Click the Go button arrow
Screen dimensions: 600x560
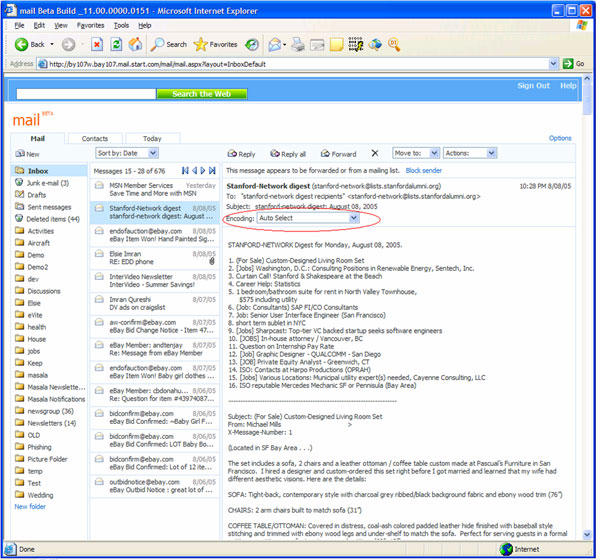tap(568, 64)
